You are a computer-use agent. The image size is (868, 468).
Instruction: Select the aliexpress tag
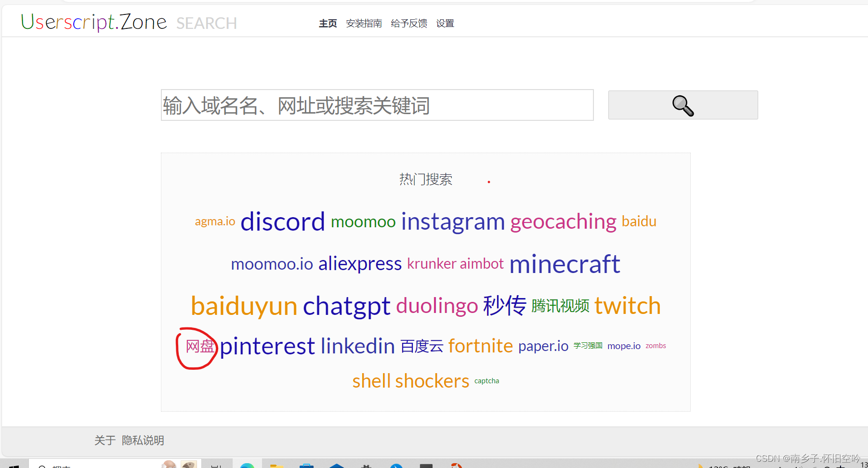(x=360, y=264)
